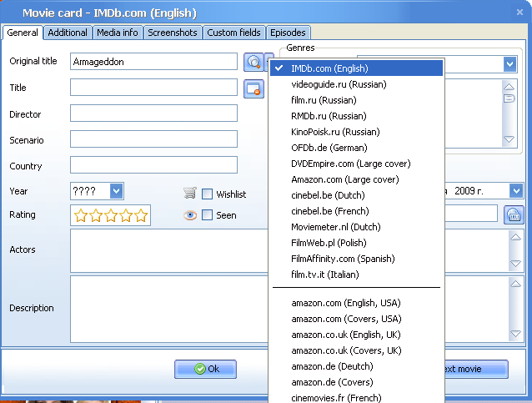Open the Episodes tab

pyautogui.click(x=288, y=33)
